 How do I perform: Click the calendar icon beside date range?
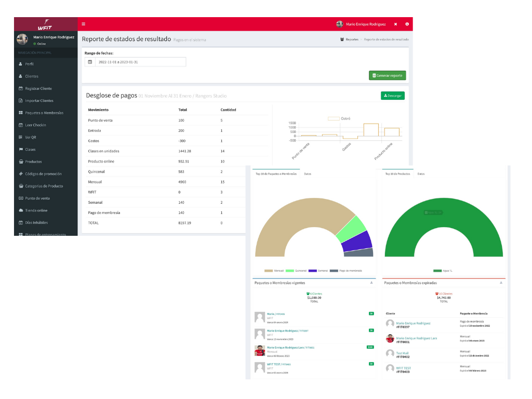click(90, 62)
